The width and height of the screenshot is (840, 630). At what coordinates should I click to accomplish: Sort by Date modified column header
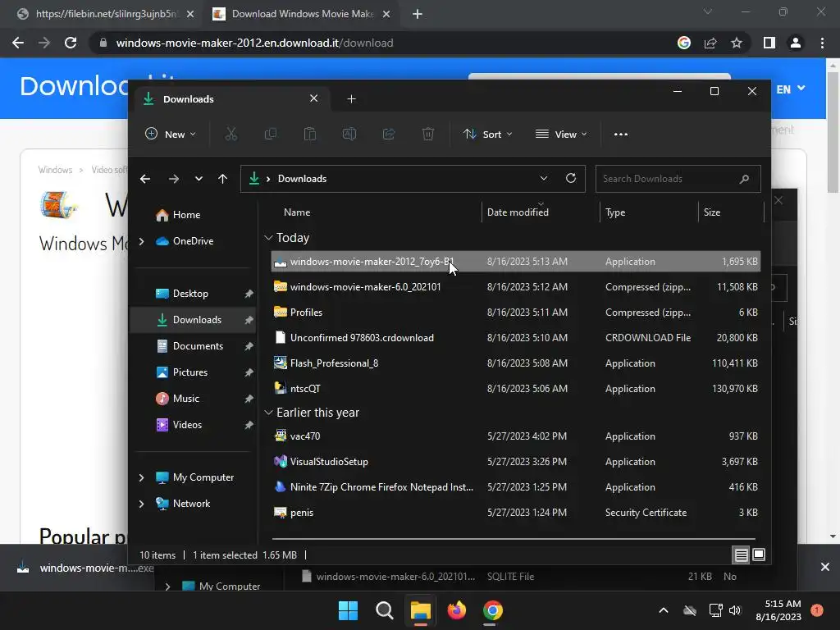518,212
